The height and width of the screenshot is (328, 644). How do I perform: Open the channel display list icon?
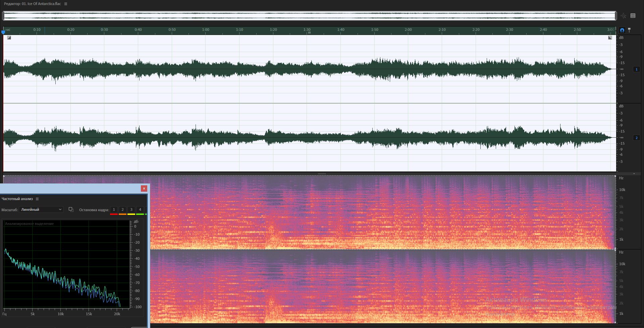pos(633,16)
